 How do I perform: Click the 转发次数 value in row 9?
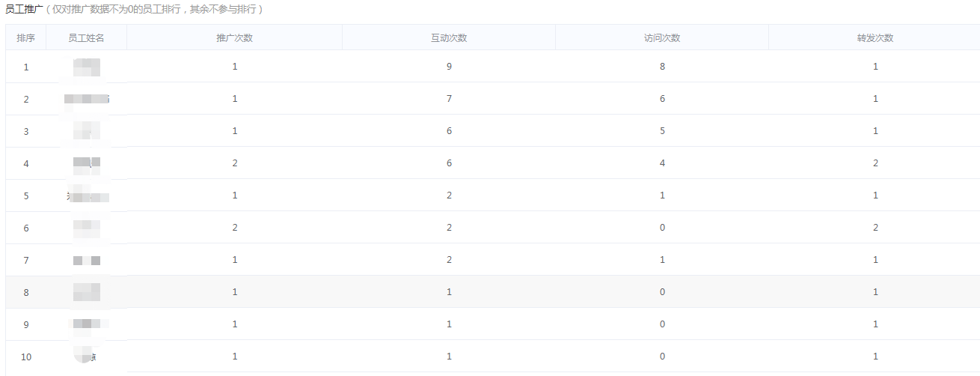[875, 324]
